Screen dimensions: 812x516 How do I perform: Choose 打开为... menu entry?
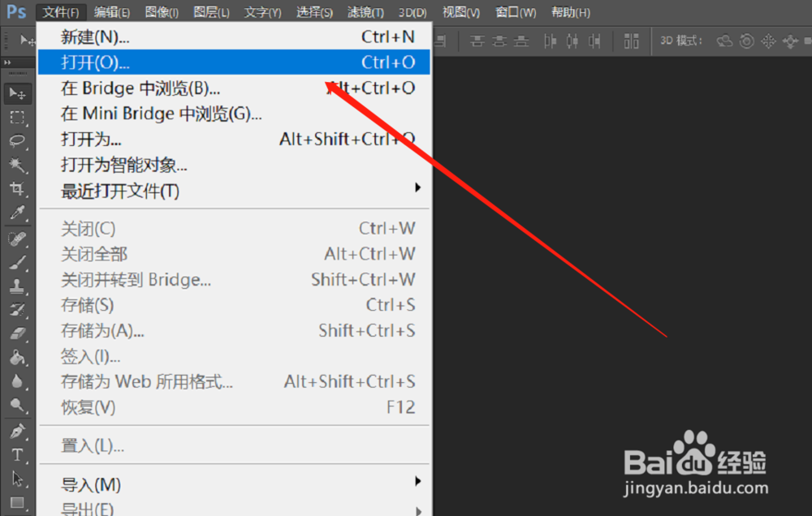coord(234,139)
